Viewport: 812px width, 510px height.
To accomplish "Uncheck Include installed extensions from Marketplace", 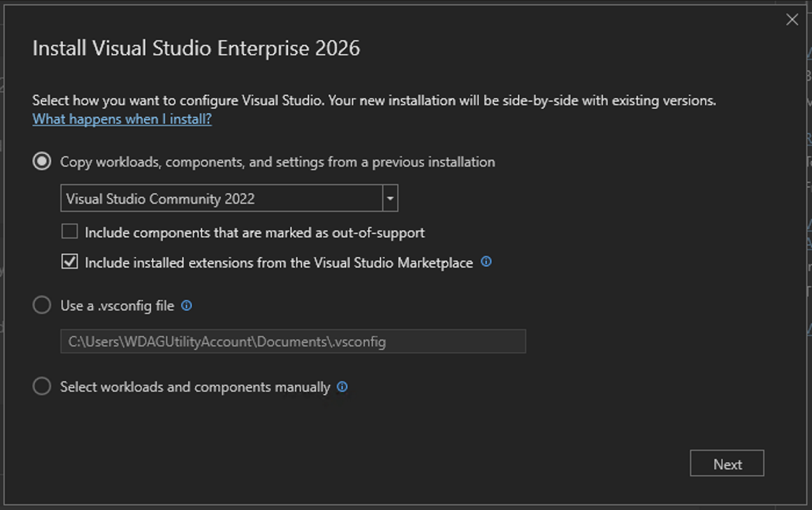I will point(70,262).
